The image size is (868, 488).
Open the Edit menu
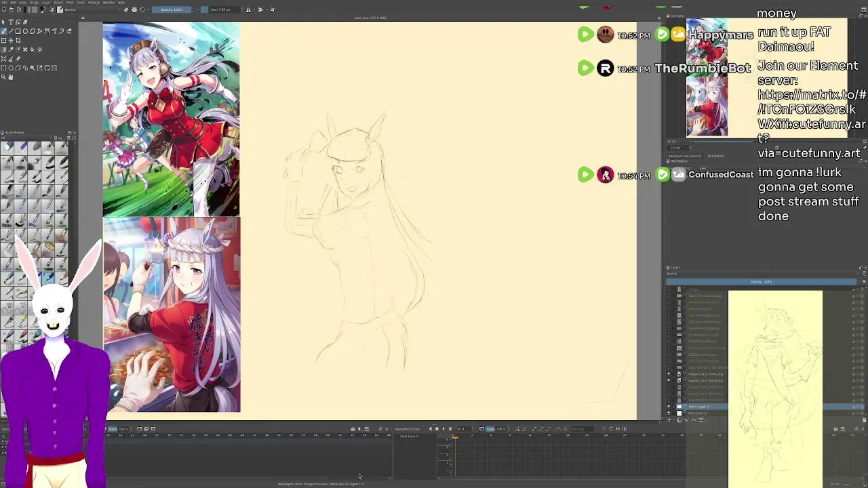[14, 3]
